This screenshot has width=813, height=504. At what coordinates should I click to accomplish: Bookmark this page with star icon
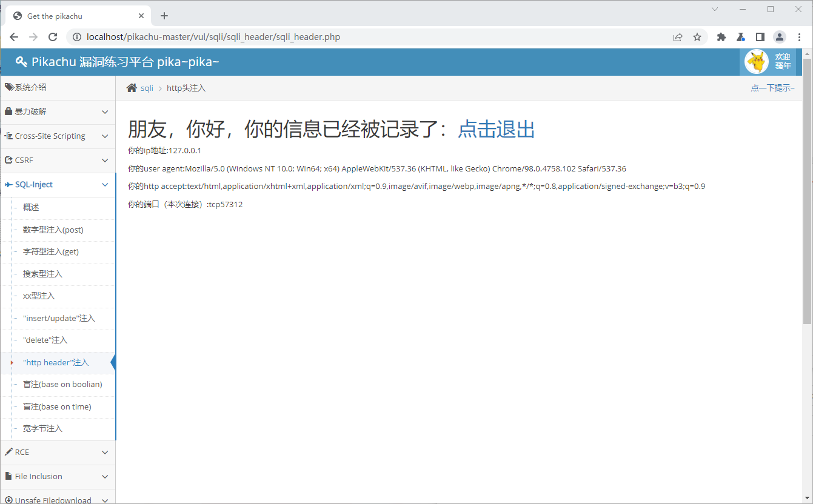click(697, 37)
